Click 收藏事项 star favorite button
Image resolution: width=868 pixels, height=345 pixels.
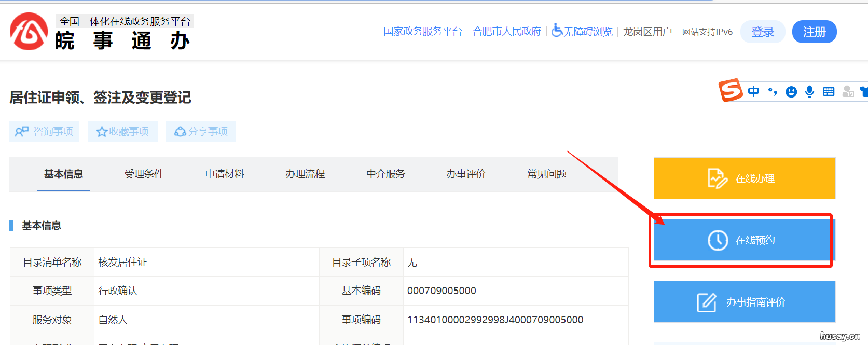point(122,132)
